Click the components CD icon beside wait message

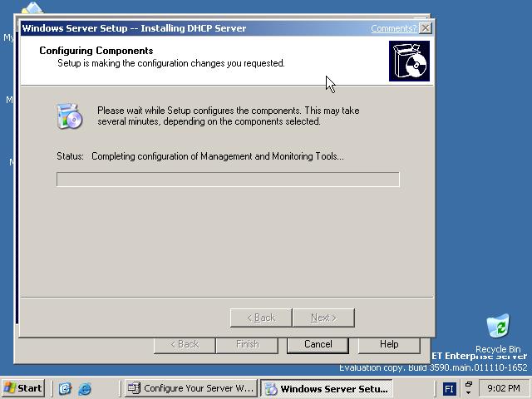point(69,116)
